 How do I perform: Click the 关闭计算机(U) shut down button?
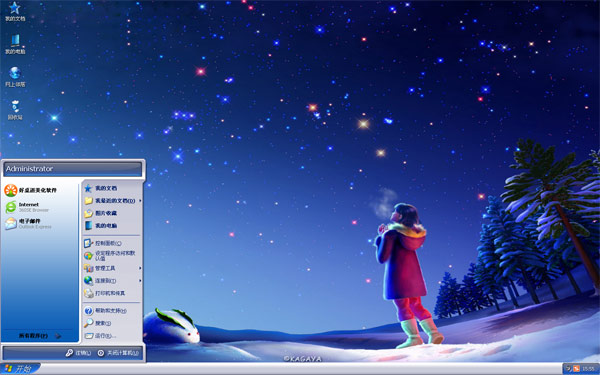coord(118,353)
